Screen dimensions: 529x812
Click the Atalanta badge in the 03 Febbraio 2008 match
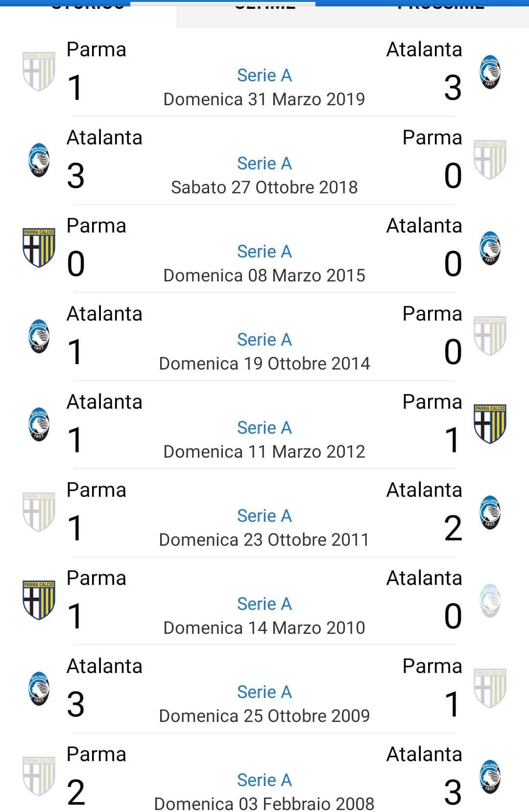click(x=490, y=776)
